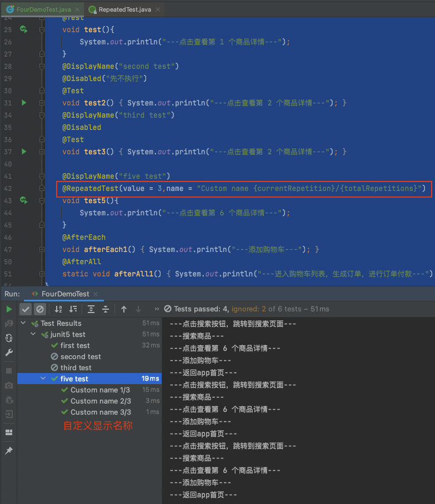
Task: Collapse the junit5 test node
Action: 33,334
